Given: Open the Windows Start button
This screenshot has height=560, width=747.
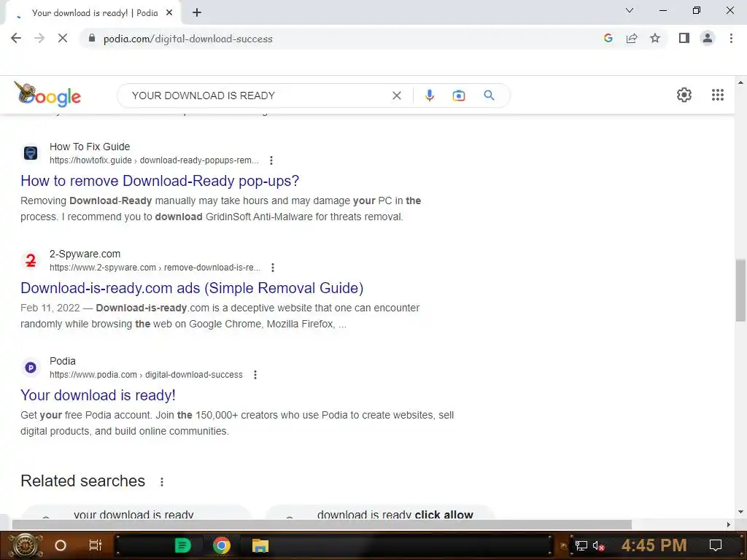Looking at the screenshot, I should [x=26, y=545].
